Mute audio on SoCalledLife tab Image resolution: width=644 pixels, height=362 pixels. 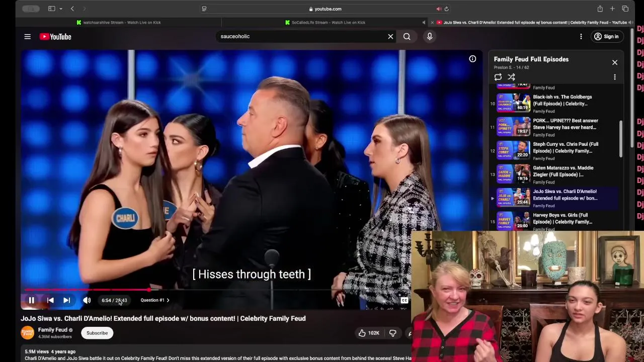[x=424, y=22]
